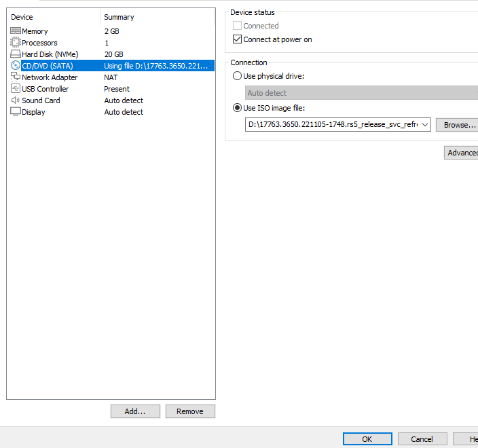Uncheck Connect at power on
Image resolution: width=478 pixels, height=448 pixels.
click(237, 39)
